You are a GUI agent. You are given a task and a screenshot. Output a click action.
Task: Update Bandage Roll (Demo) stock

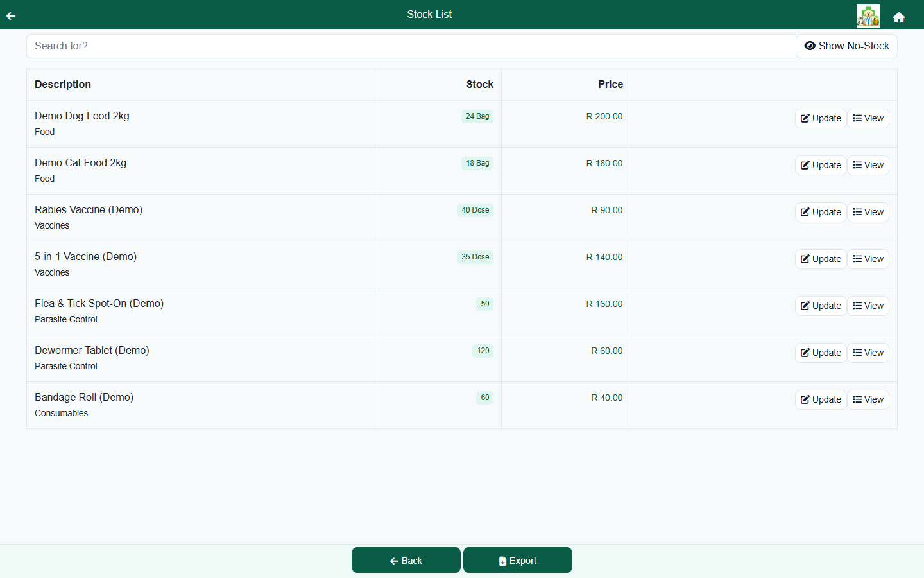point(821,399)
